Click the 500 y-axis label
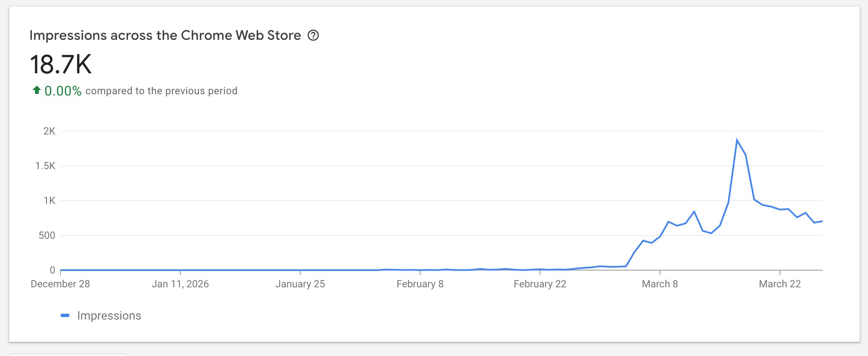 pos(47,235)
